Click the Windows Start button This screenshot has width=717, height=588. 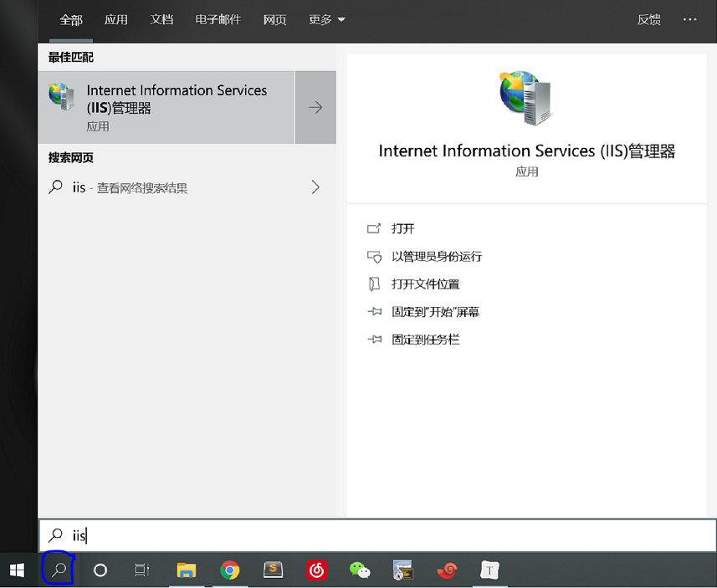coord(17,570)
